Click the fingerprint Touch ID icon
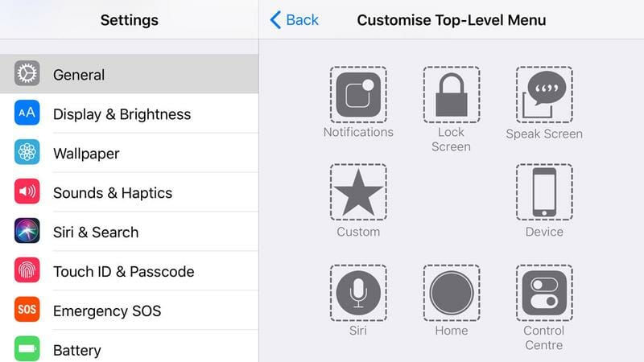 [27, 270]
